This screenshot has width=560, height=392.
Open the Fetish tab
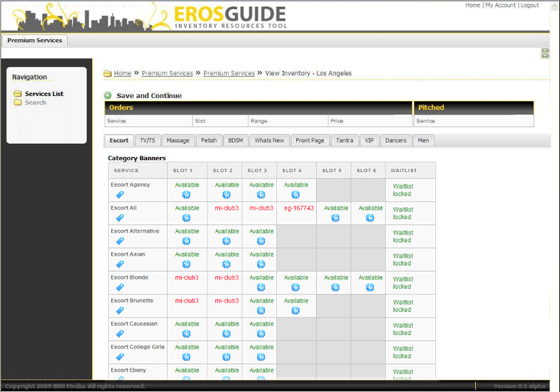tap(209, 141)
